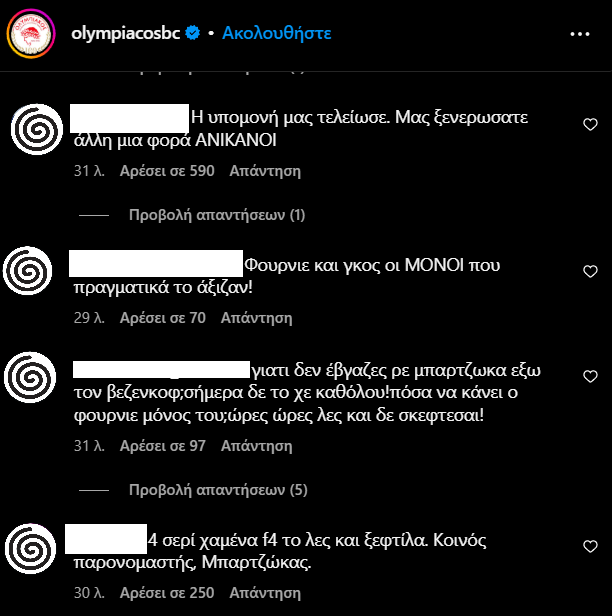Like the 4 σερί χαμένα f4 comment
The height and width of the screenshot is (616, 612).
click(590, 546)
